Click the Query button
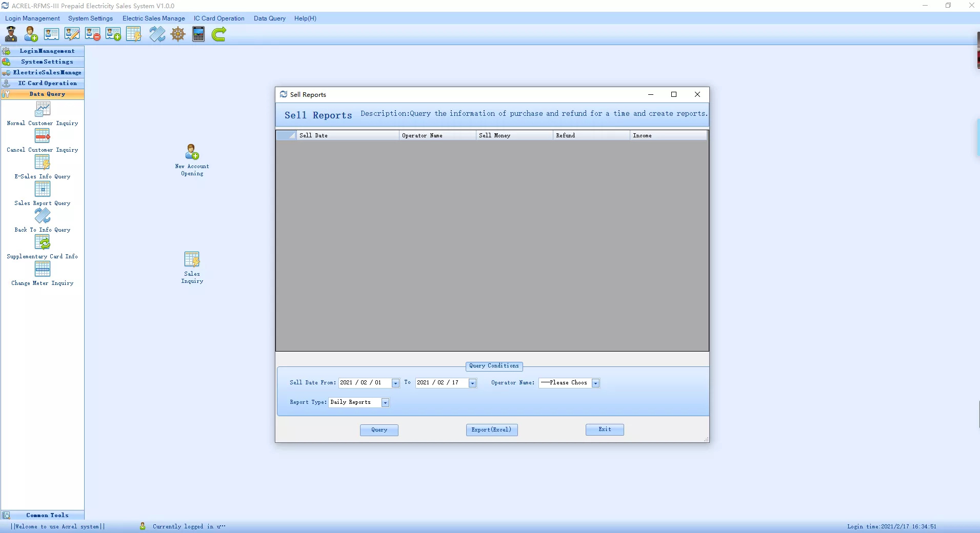Viewport: 980px width, 533px height. click(379, 430)
